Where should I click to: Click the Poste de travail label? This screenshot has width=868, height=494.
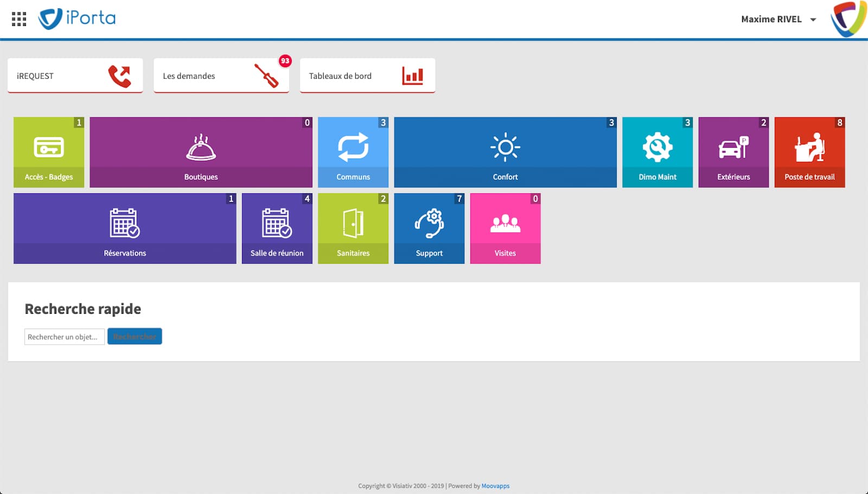pos(809,177)
